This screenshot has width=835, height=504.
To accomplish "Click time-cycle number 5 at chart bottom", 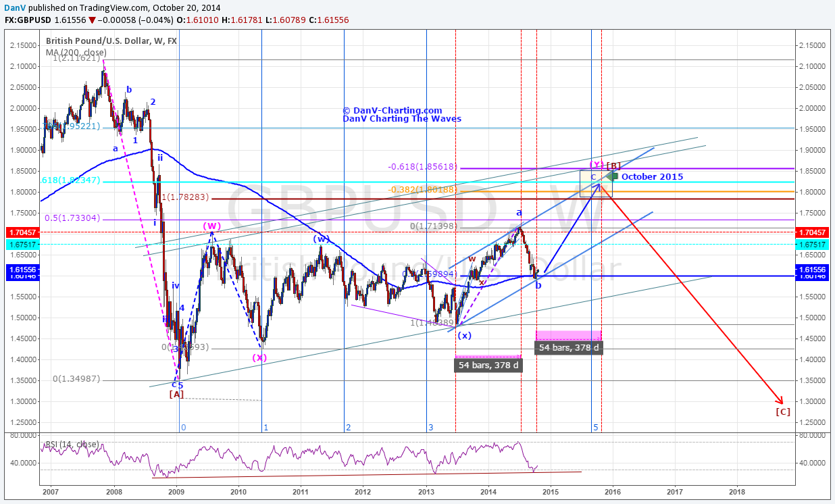I will 595,428.
